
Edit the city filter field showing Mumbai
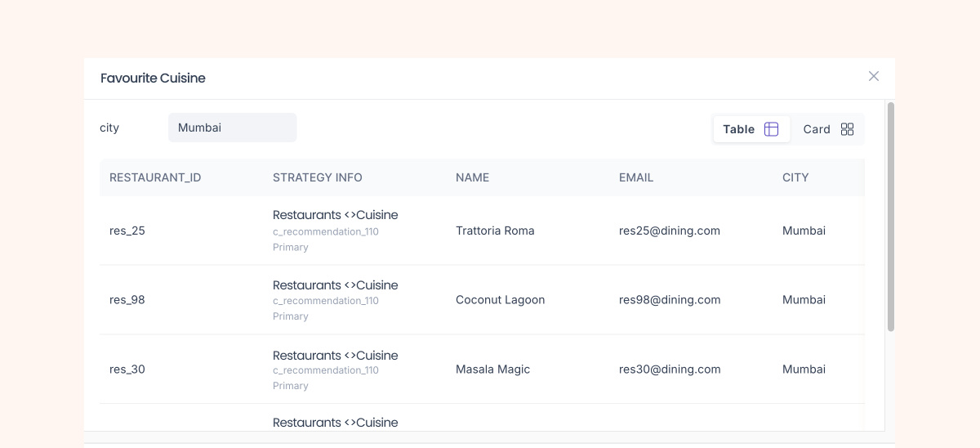coord(232,128)
